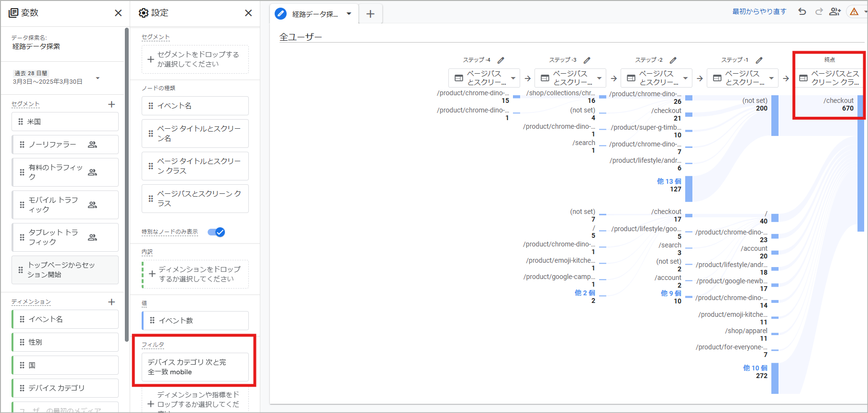Select the 経路データ探索 tab
This screenshot has width=868, height=413.
coord(314,14)
